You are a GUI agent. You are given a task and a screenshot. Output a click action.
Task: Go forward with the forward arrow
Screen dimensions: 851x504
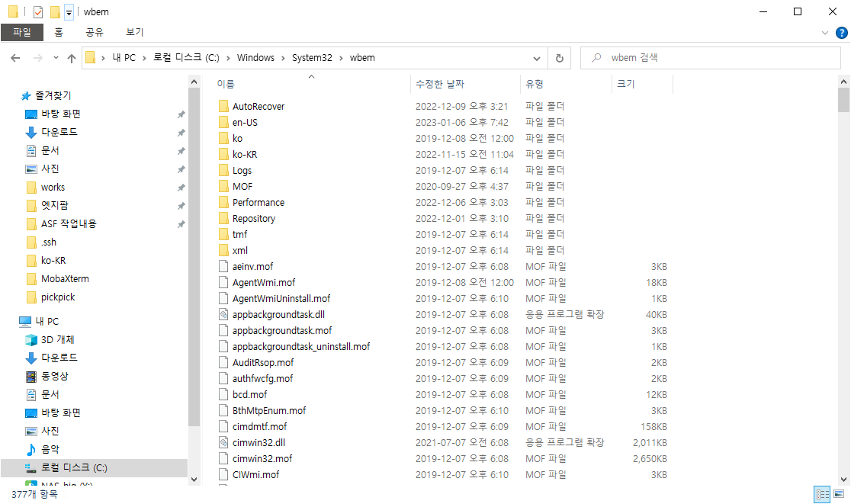[x=38, y=58]
